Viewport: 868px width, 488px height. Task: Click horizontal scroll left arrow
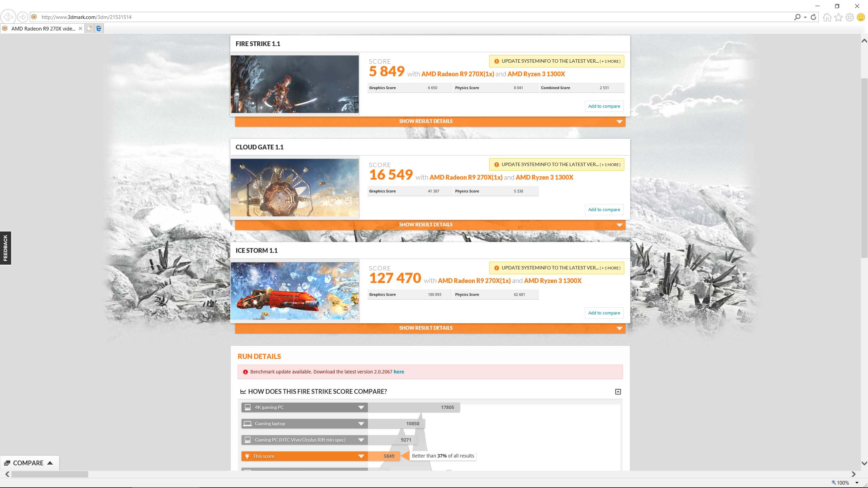pos(7,474)
